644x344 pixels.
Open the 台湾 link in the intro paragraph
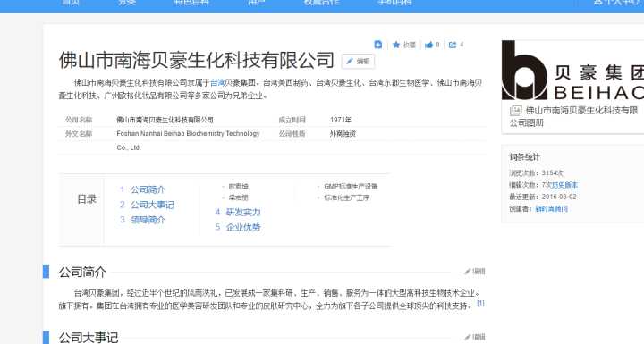[217, 82]
